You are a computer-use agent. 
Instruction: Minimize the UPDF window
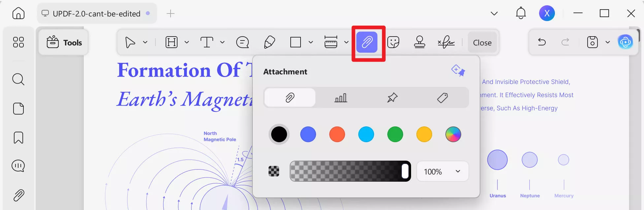(578, 13)
